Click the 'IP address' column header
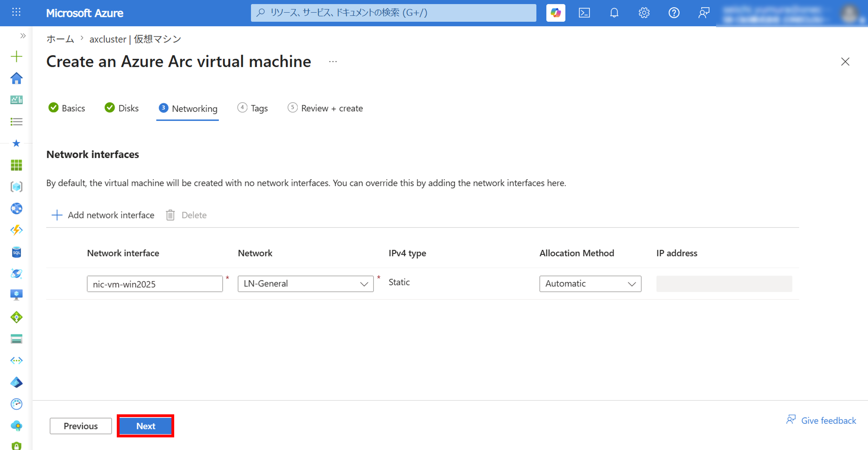The height and width of the screenshot is (450, 868). coord(677,253)
